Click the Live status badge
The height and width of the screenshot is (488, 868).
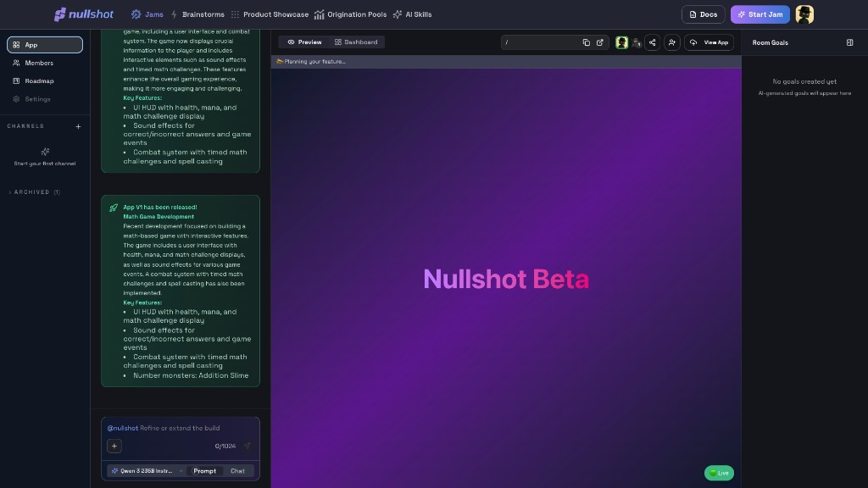pos(719,473)
